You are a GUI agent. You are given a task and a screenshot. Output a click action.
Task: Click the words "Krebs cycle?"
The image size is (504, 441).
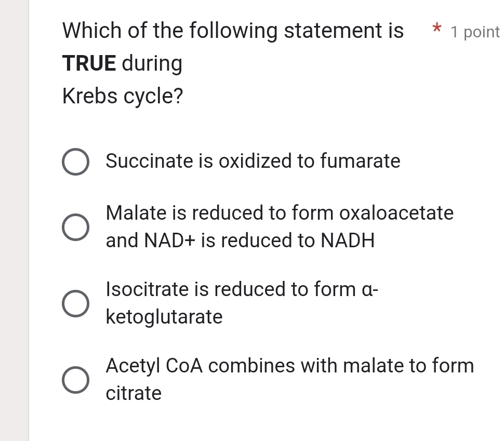[x=122, y=96]
